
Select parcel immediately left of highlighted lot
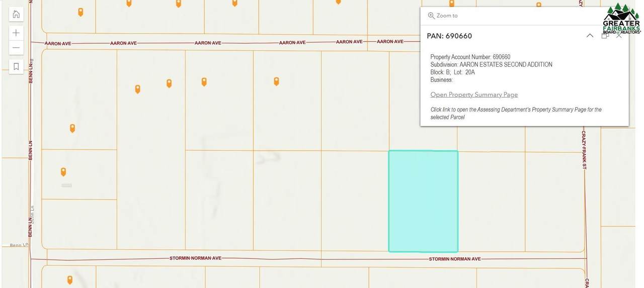point(355,201)
